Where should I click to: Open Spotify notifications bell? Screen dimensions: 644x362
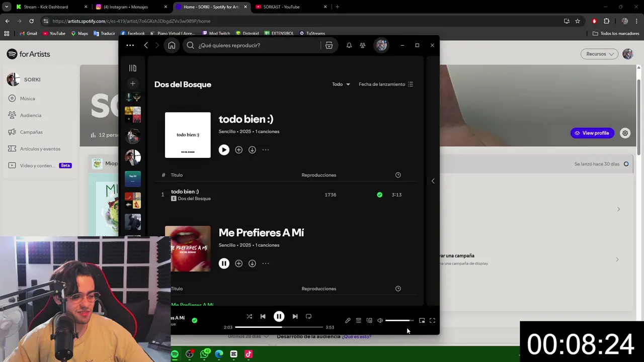(349, 45)
